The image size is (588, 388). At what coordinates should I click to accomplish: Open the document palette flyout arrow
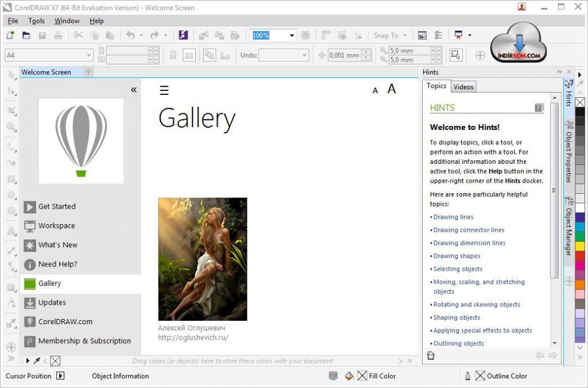point(28,361)
